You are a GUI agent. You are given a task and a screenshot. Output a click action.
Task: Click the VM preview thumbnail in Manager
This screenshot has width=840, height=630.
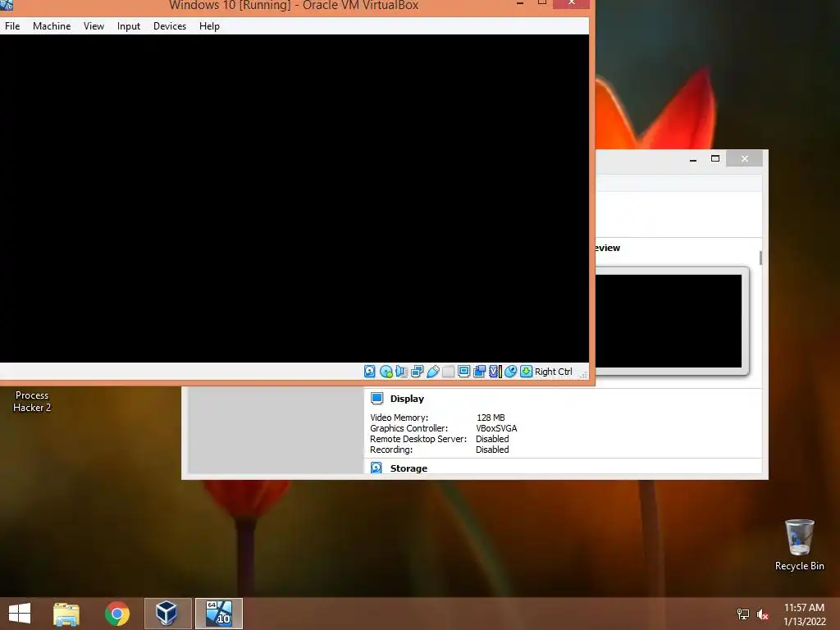[x=669, y=321]
